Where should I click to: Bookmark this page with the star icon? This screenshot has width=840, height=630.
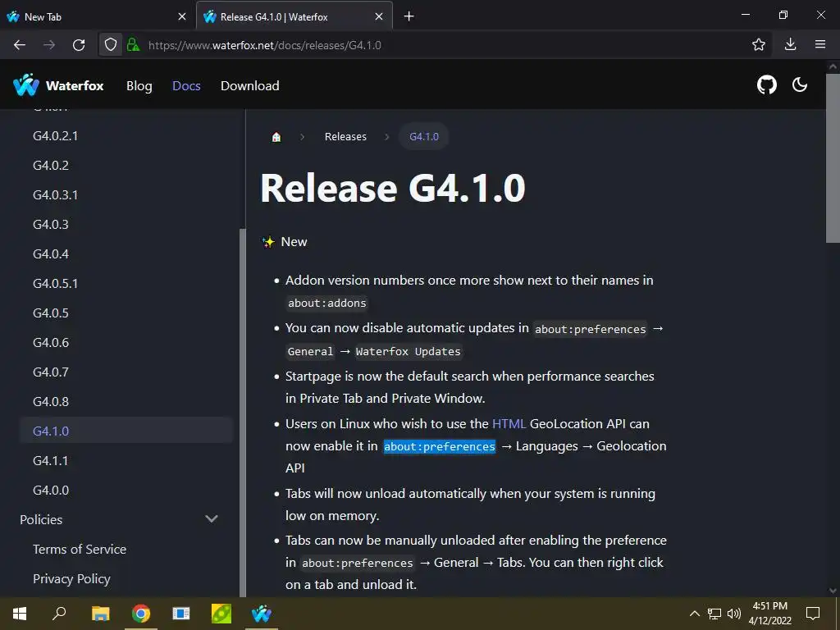pos(759,44)
